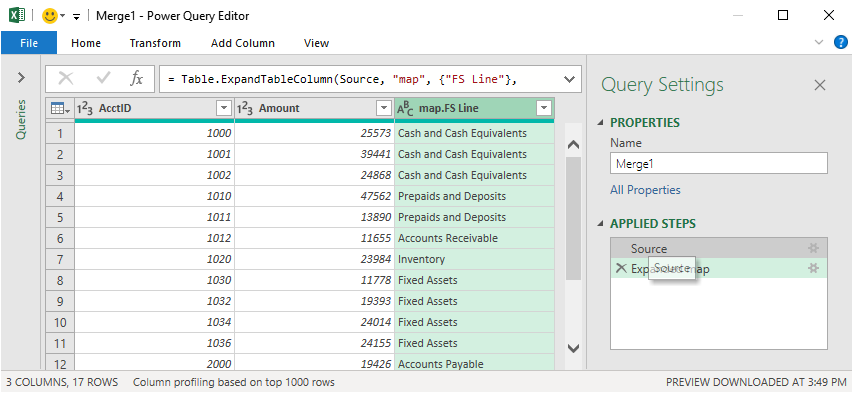Open the Transform ribbon tab
The image size is (853, 393).
[155, 43]
